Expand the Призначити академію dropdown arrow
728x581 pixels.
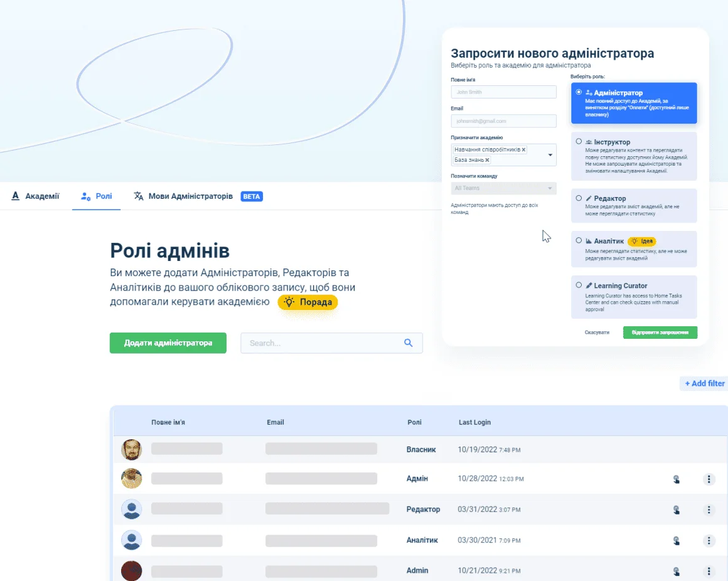pyautogui.click(x=550, y=155)
